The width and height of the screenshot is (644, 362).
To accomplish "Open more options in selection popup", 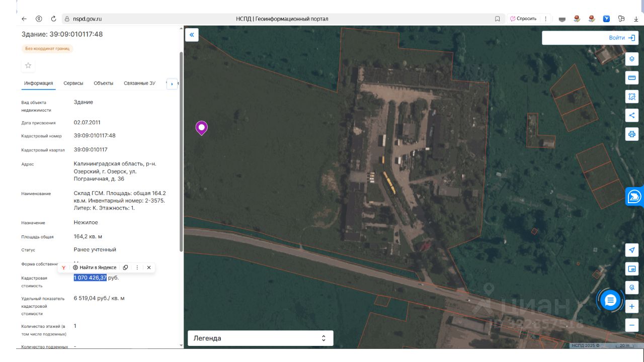I will pos(137,267).
